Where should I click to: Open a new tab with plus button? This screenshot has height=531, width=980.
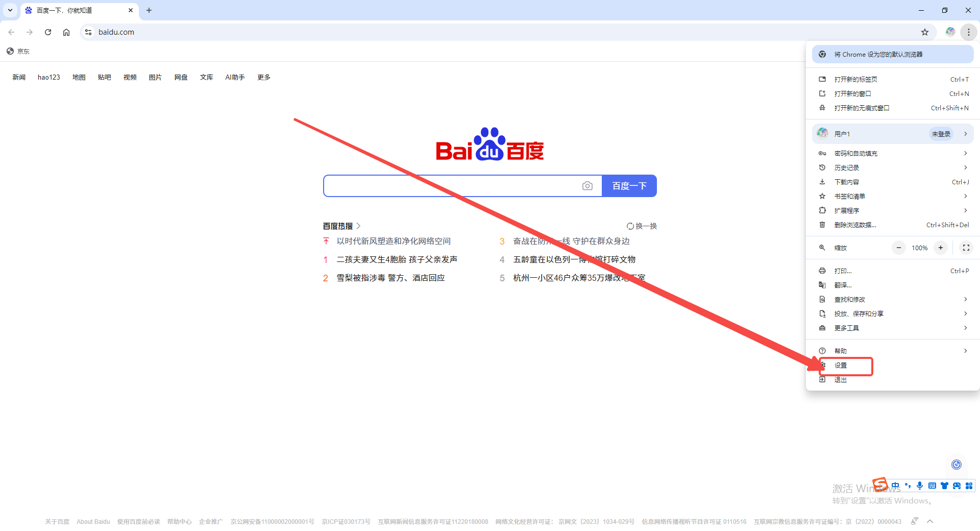tap(149, 10)
